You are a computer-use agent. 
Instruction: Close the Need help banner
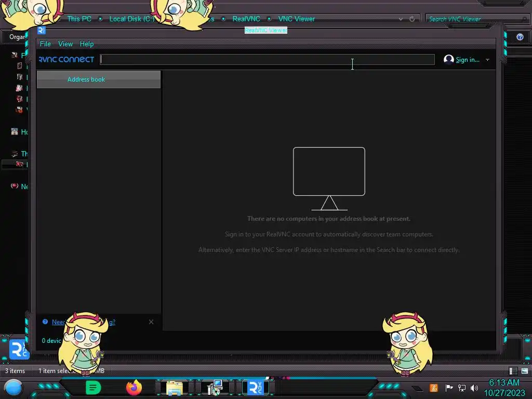[x=151, y=322]
